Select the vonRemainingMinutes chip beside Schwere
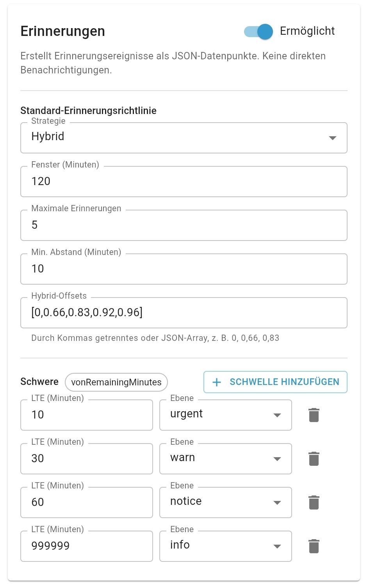 click(x=116, y=382)
